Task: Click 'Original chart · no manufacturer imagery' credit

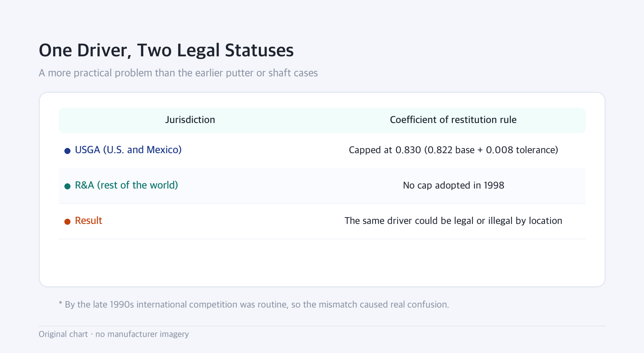Action: click(x=114, y=334)
